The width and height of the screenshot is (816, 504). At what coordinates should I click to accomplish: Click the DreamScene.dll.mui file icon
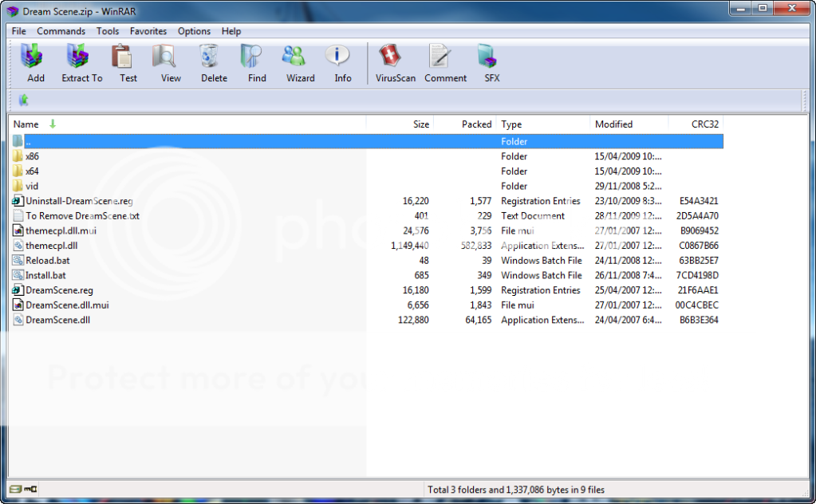tap(18, 305)
